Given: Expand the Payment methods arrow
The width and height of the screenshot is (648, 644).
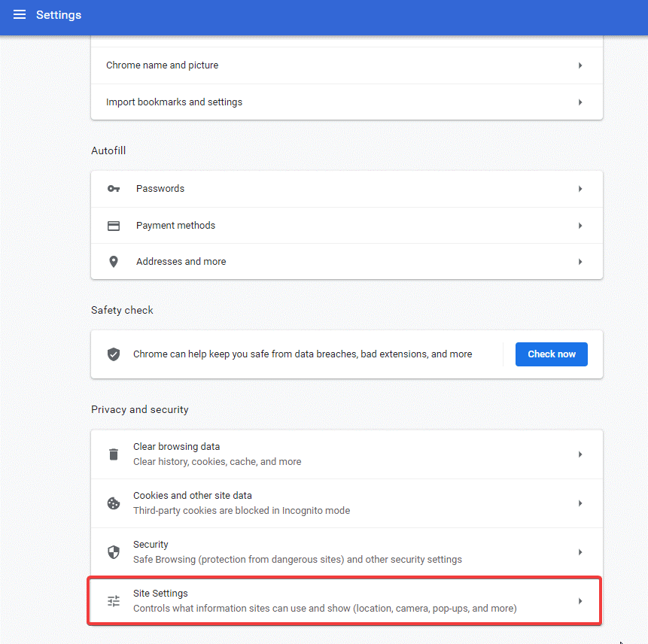Looking at the screenshot, I should pyautogui.click(x=580, y=225).
